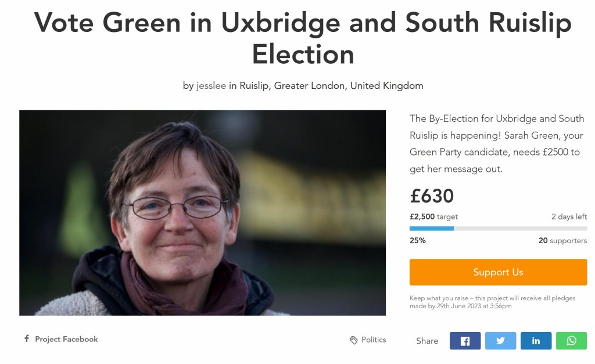The height and width of the screenshot is (364, 595).
Task: Click the 25% funded percentage
Action: (418, 240)
